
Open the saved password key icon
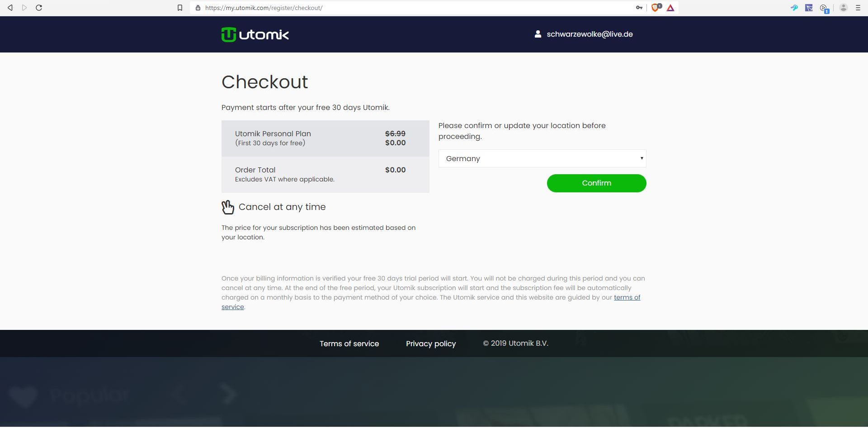[639, 8]
